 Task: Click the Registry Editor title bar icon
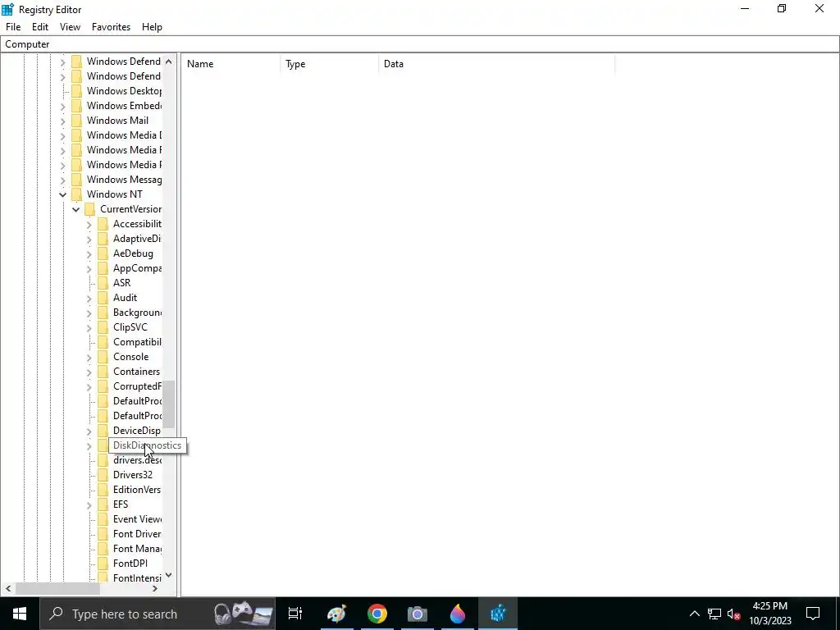click(7, 9)
